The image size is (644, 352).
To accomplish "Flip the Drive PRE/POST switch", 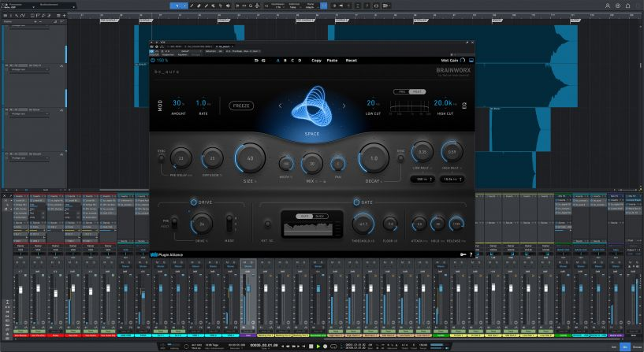I will pos(174,223).
